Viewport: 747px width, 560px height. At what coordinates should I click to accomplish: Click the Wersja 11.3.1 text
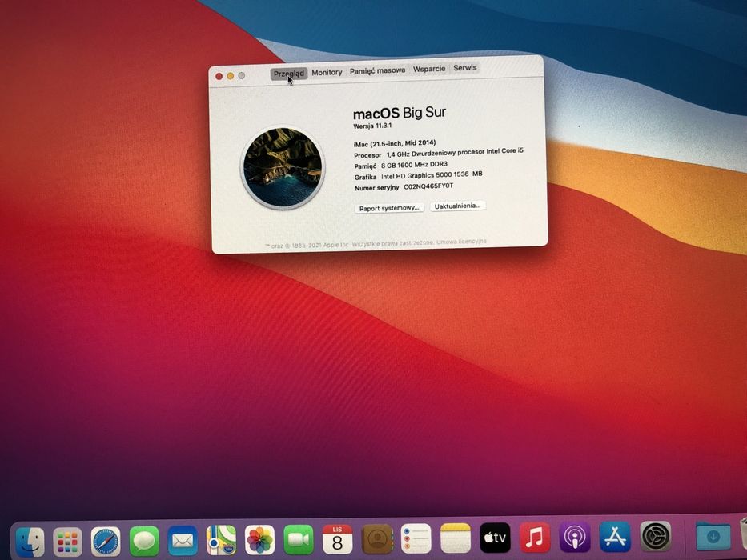(x=372, y=126)
